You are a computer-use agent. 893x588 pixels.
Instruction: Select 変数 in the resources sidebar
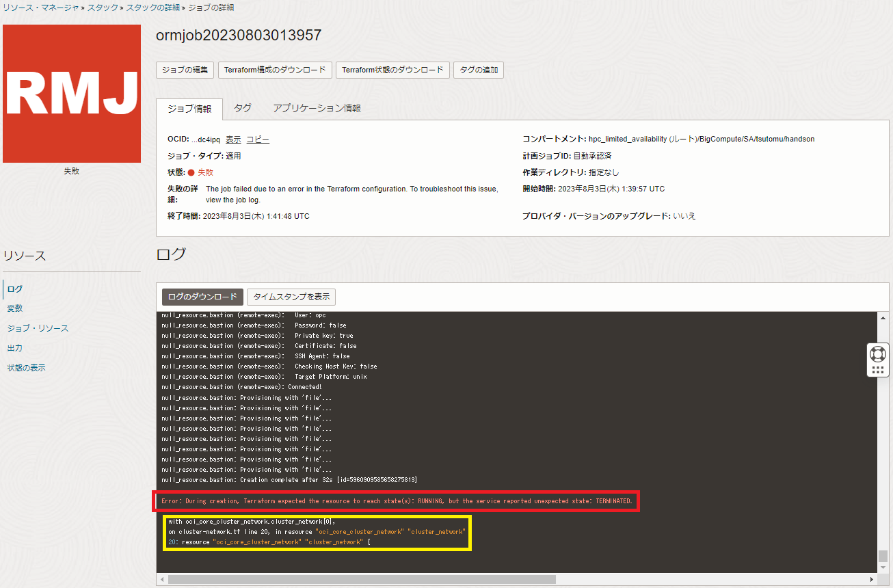[15, 308]
